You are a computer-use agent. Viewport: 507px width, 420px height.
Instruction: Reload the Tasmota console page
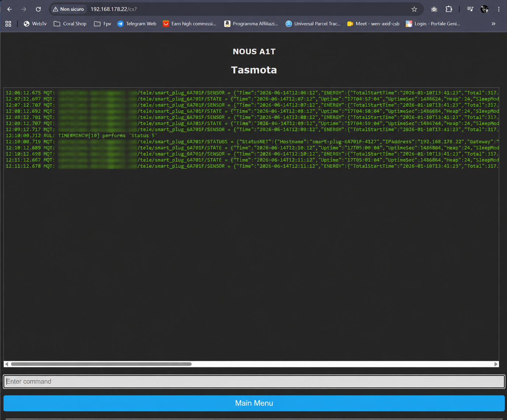[38, 9]
